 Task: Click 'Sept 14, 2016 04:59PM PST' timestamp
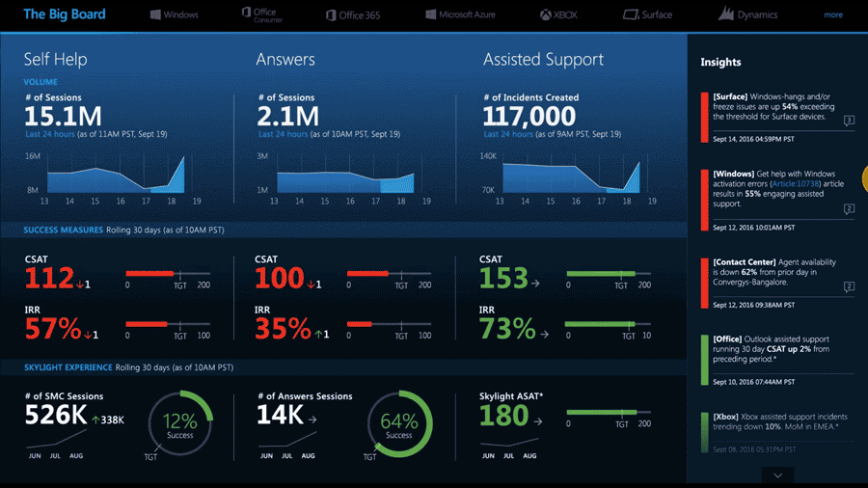(x=753, y=140)
